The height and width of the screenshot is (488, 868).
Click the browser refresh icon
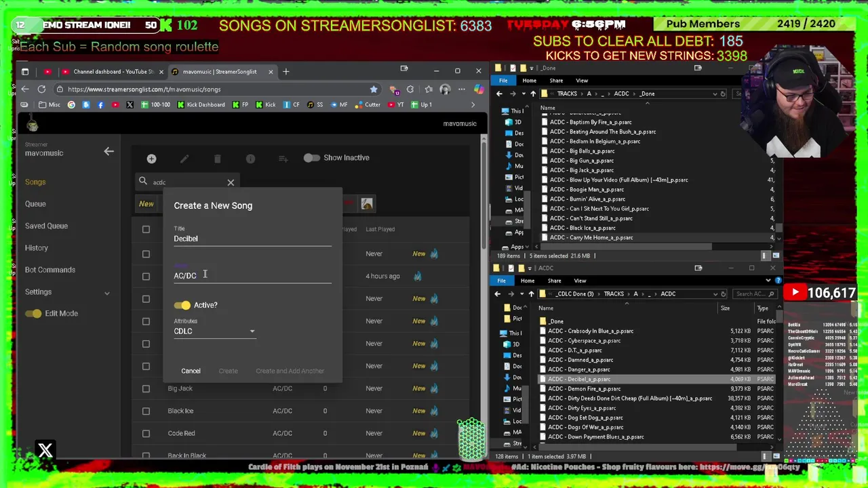point(41,89)
